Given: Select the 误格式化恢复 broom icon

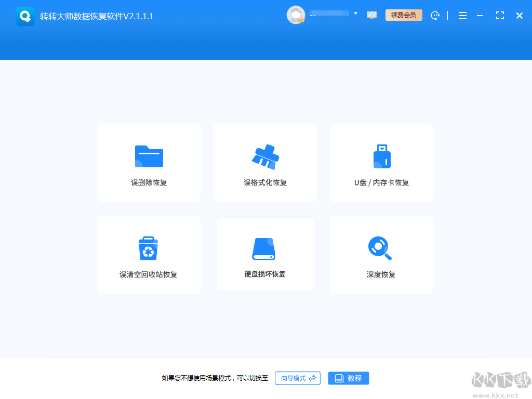Looking at the screenshot, I should 265,156.
